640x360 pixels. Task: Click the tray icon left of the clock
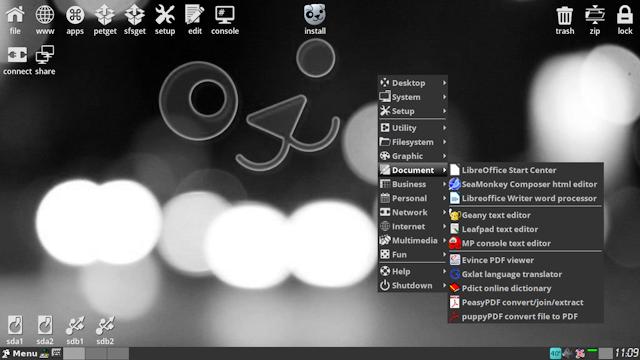(606, 353)
